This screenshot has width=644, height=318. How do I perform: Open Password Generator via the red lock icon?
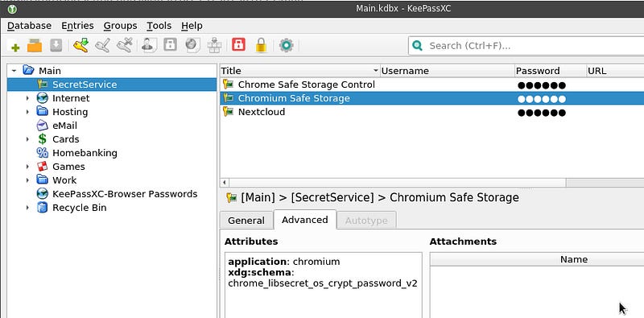coord(238,45)
